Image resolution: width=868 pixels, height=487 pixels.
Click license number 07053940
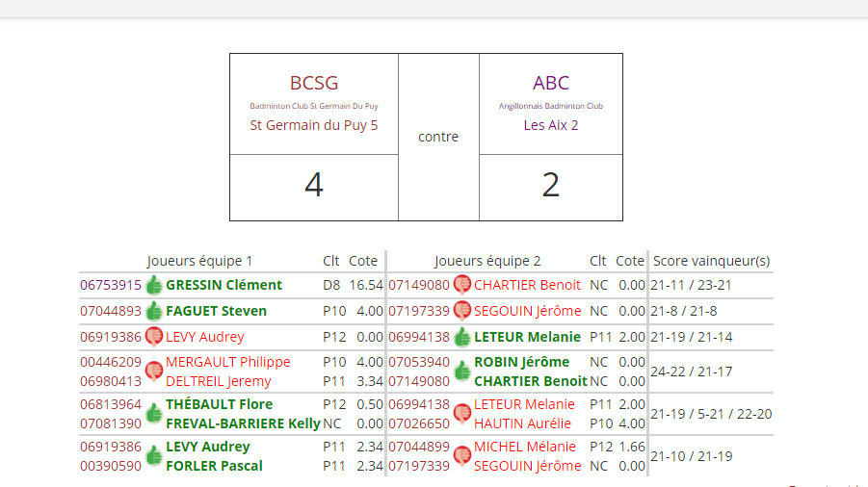(x=418, y=362)
